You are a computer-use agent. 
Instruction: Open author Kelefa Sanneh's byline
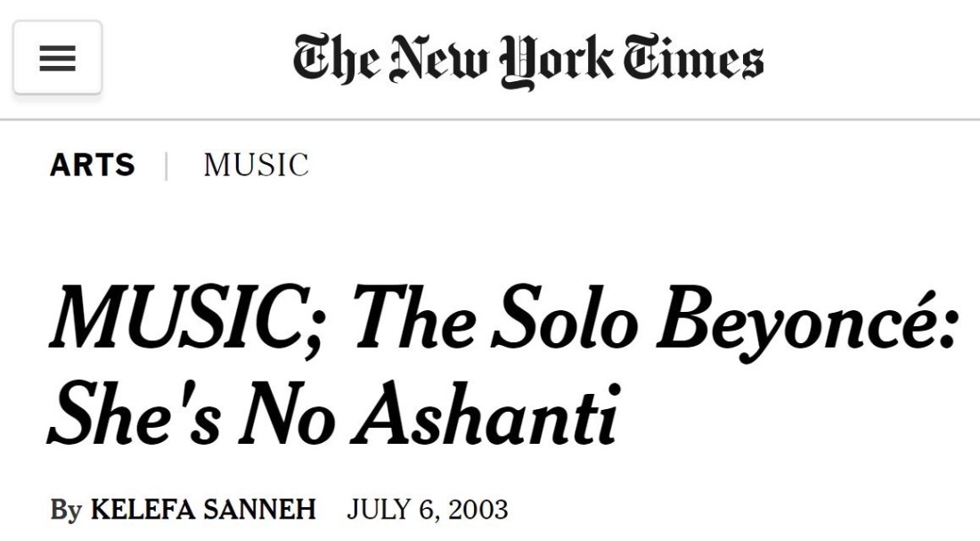pyautogui.click(x=203, y=510)
